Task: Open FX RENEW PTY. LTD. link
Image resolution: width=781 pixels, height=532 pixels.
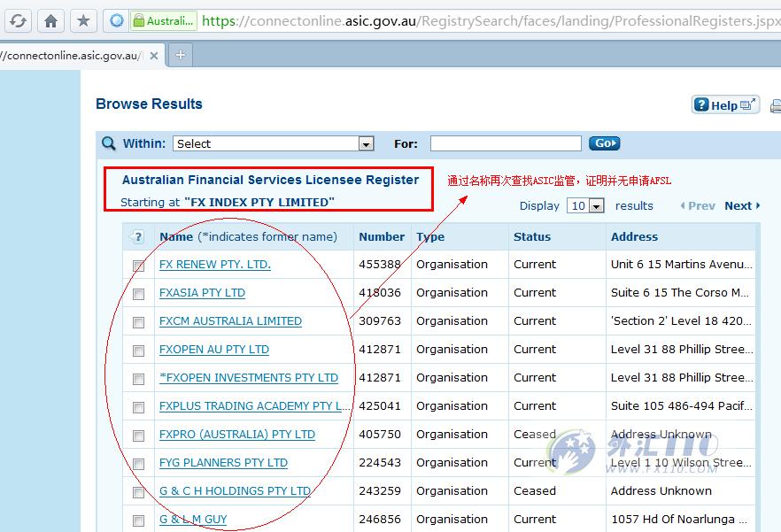Action: tap(214, 265)
